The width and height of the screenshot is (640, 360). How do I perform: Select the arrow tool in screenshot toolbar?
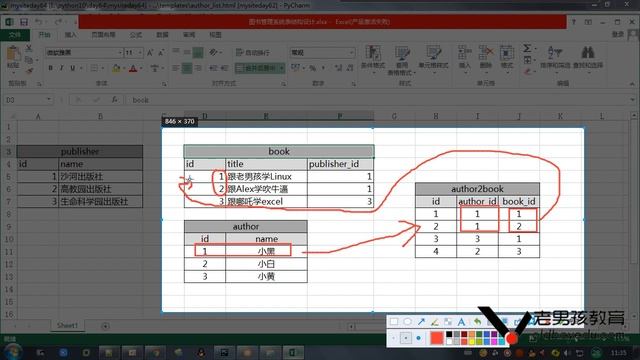click(421, 322)
